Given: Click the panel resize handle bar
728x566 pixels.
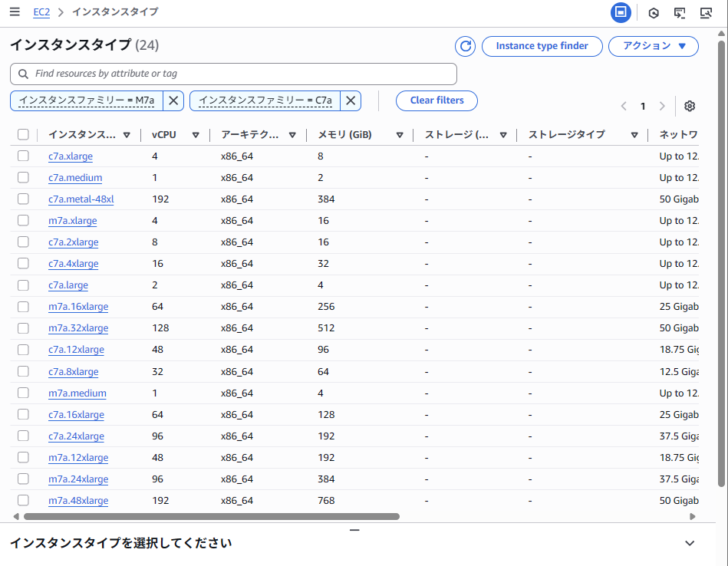Looking at the screenshot, I should pyautogui.click(x=354, y=530).
